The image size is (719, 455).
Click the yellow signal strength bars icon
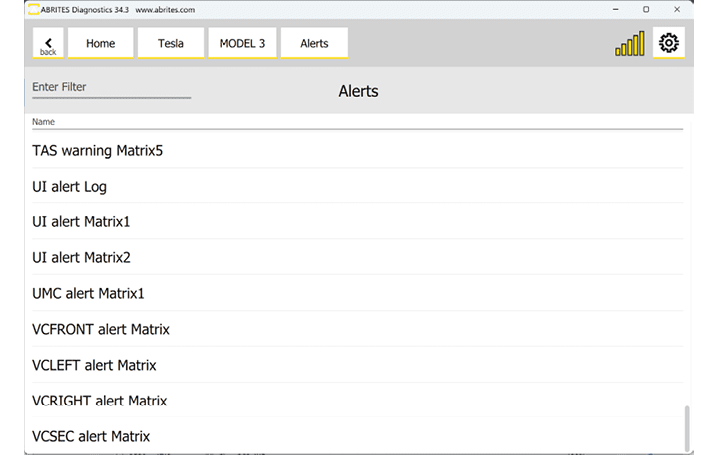point(629,45)
